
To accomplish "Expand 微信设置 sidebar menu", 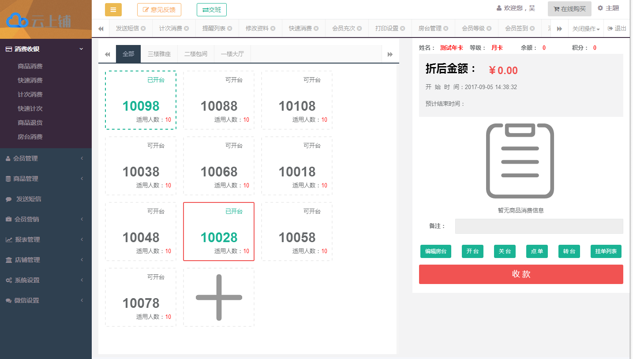I will [x=46, y=300].
